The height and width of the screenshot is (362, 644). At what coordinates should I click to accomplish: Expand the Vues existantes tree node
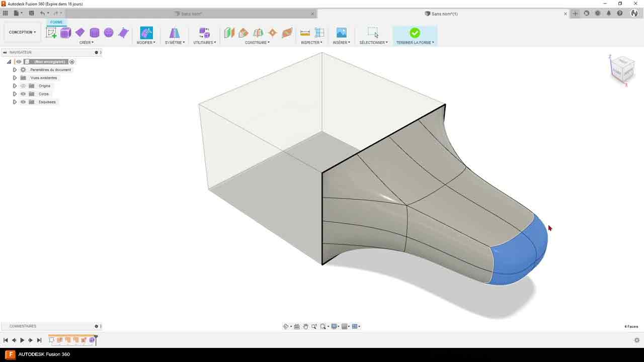(15, 78)
